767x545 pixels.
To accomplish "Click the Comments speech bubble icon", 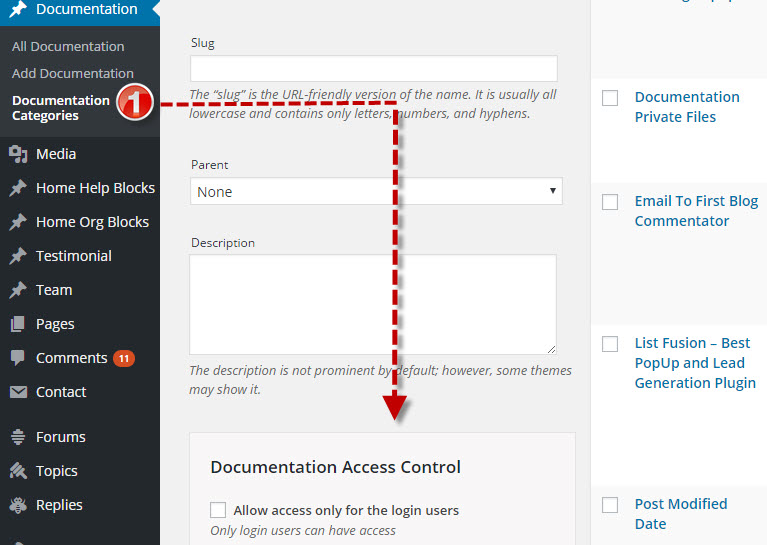I will point(18,358).
